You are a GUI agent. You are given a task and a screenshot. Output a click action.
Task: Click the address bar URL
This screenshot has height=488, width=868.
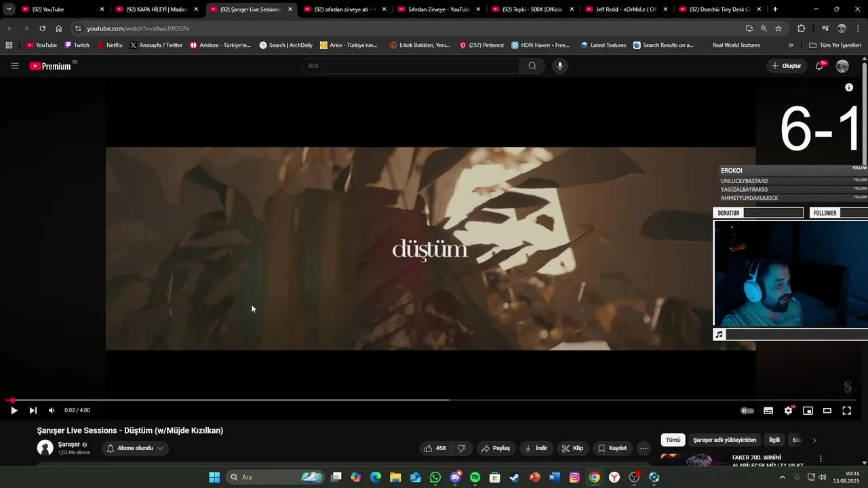pos(138,28)
